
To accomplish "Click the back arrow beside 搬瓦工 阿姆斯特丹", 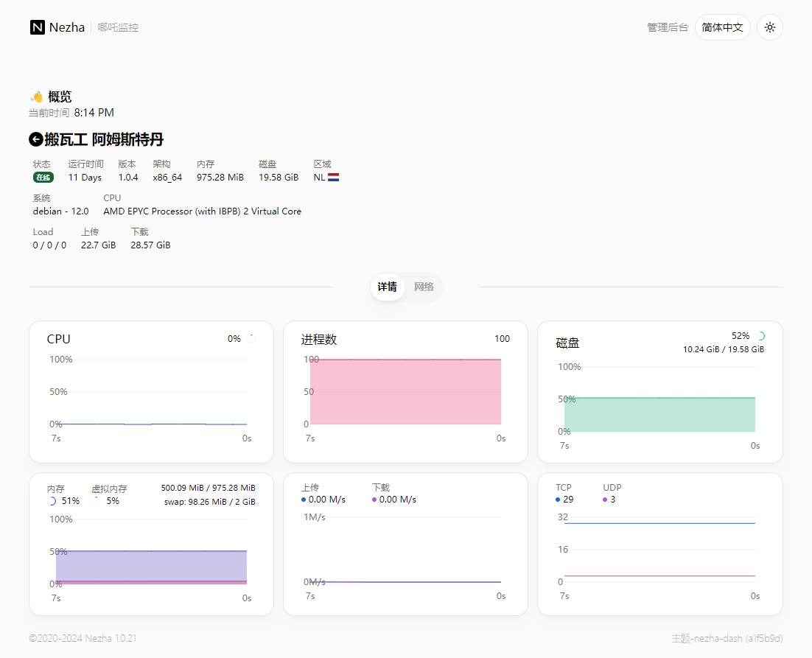I will pos(35,139).
